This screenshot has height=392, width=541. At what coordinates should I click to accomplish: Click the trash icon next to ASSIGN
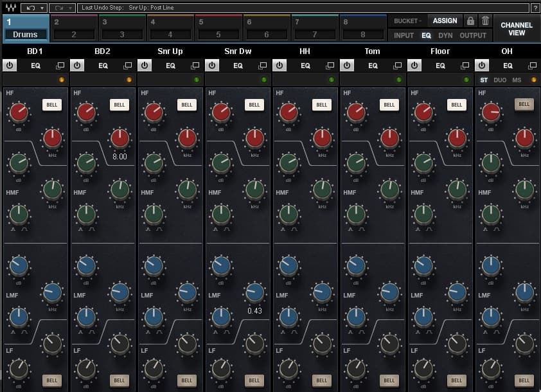[484, 21]
